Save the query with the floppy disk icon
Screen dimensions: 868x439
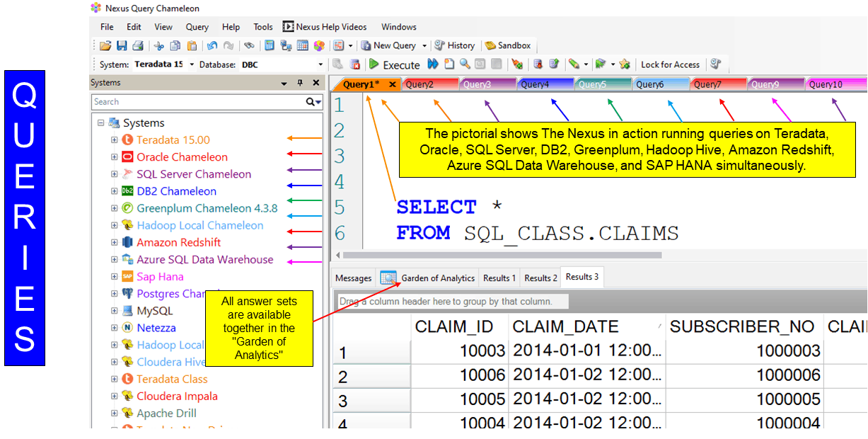pos(121,46)
